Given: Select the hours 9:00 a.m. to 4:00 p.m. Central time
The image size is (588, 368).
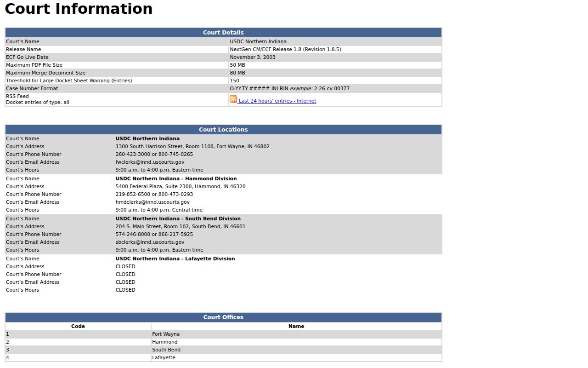Looking at the screenshot, I should tap(159, 210).
